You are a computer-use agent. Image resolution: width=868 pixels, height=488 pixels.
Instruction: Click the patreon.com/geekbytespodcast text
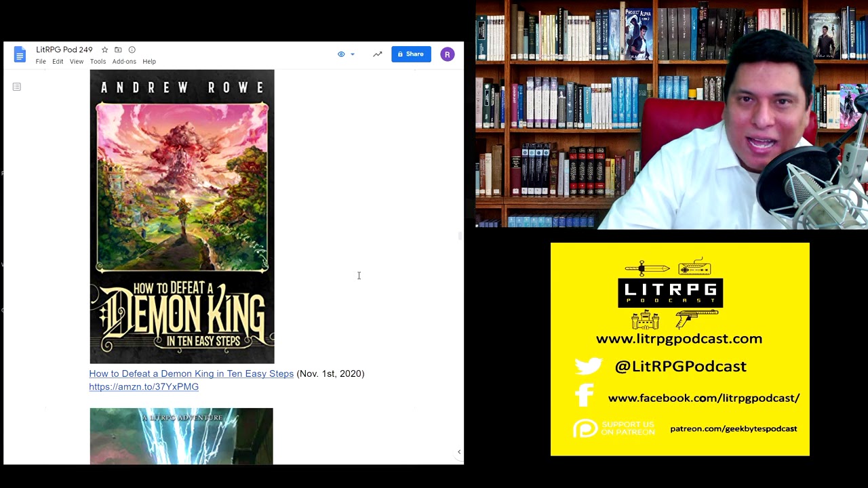coord(733,428)
